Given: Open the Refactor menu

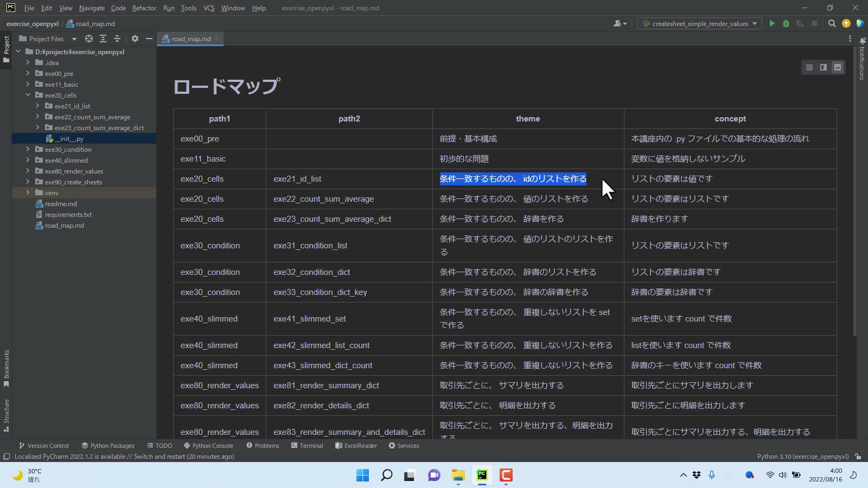Looking at the screenshot, I should (144, 8).
